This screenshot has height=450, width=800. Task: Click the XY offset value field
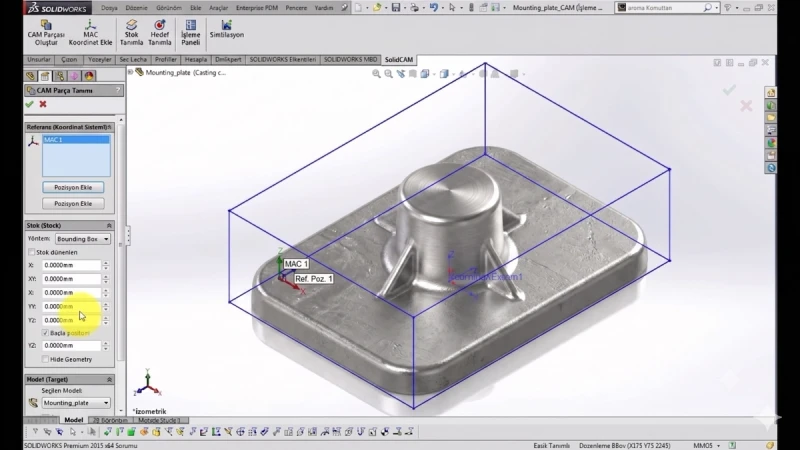[71, 279]
